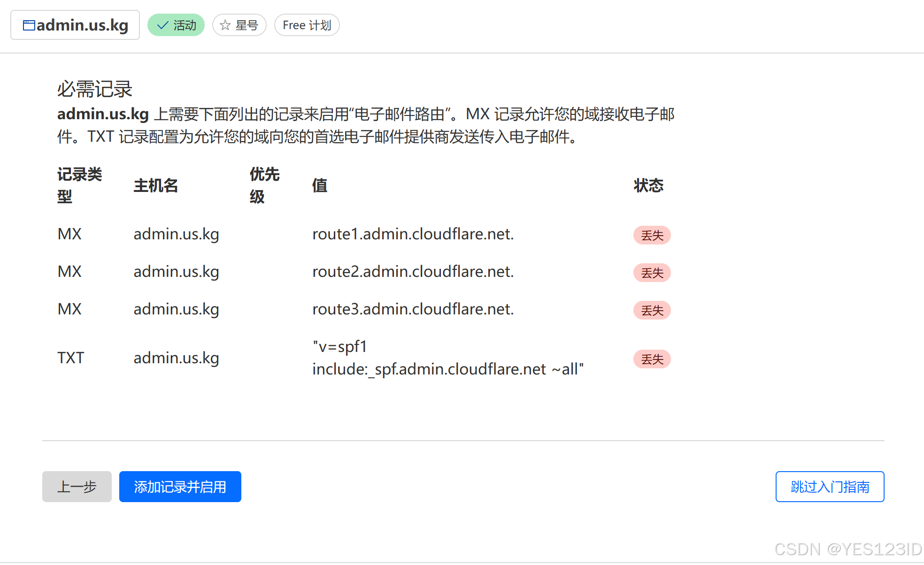
Task: Click the checkmark icon in the 活动 badge
Action: click(162, 25)
